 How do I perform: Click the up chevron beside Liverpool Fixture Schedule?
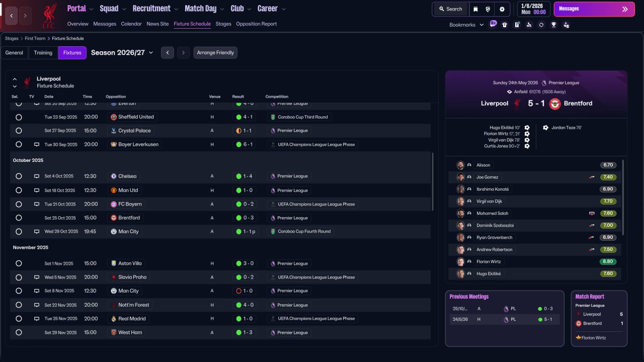point(15,79)
